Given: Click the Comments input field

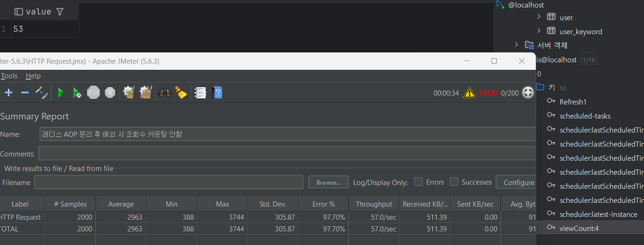Looking at the screenshot, I should 287,154.
